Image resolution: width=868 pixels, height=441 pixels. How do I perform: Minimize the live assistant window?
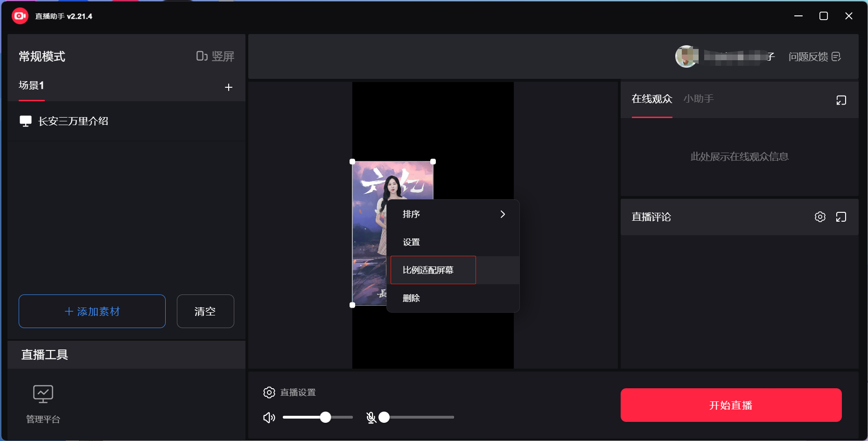[798, 16]
